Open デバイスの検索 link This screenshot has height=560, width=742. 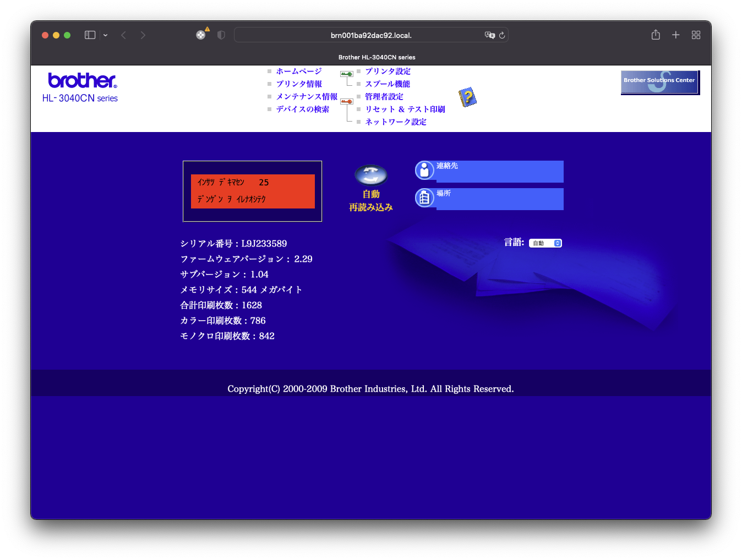[303, 109]
